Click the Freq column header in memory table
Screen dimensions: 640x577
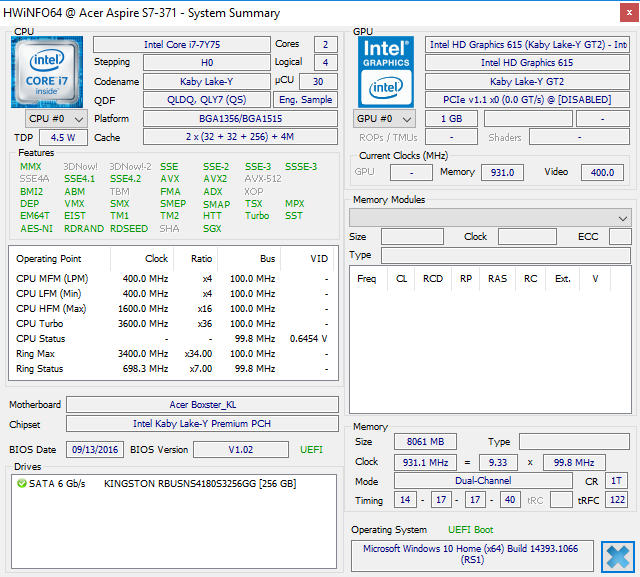tap(366, 279)
